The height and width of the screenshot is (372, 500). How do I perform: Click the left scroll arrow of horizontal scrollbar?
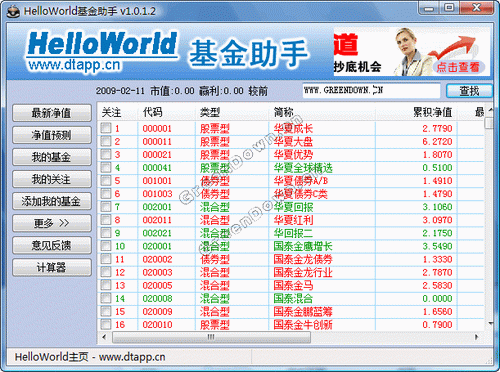point(104,337)
